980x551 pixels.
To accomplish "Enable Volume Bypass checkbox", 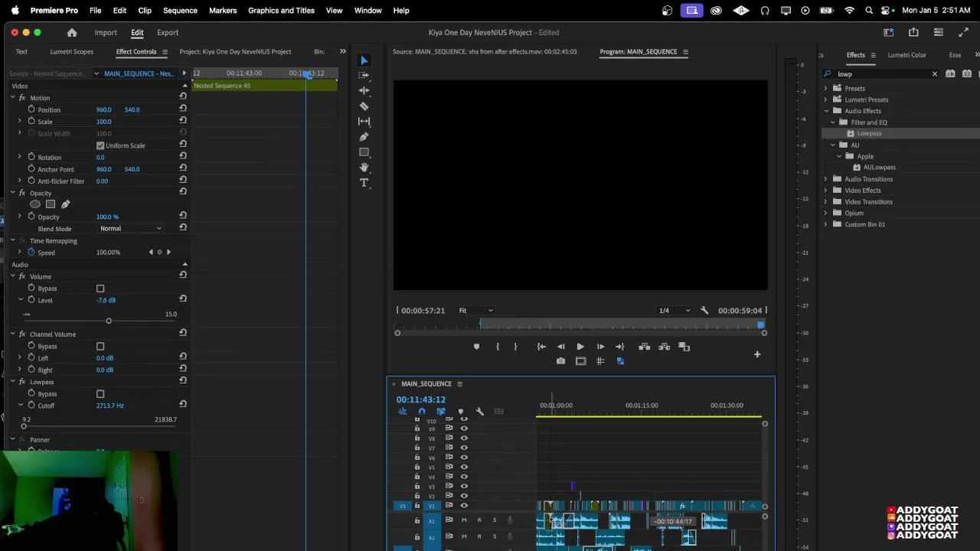I will click(x=100, y=289).
